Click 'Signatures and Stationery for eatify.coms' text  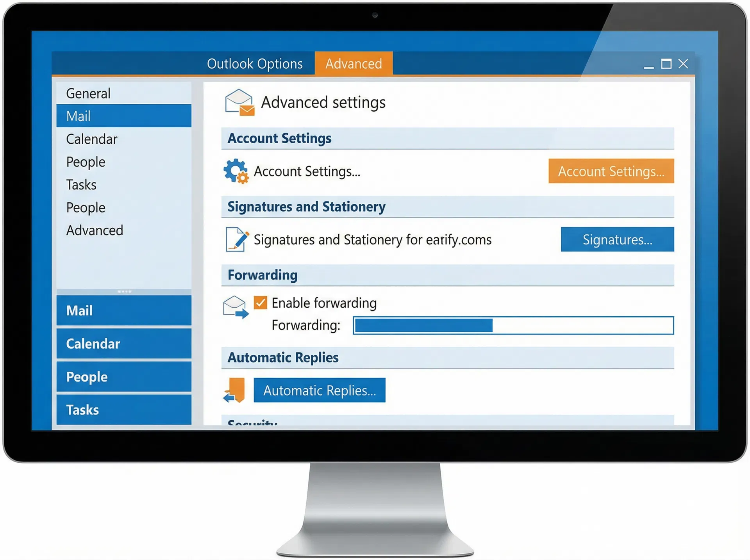pos(373,239)
